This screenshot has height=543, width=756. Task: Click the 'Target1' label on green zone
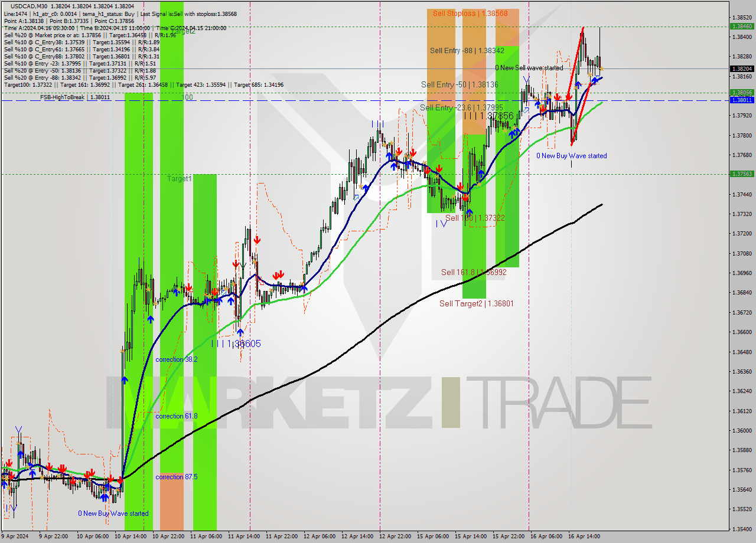pos(179,178)
